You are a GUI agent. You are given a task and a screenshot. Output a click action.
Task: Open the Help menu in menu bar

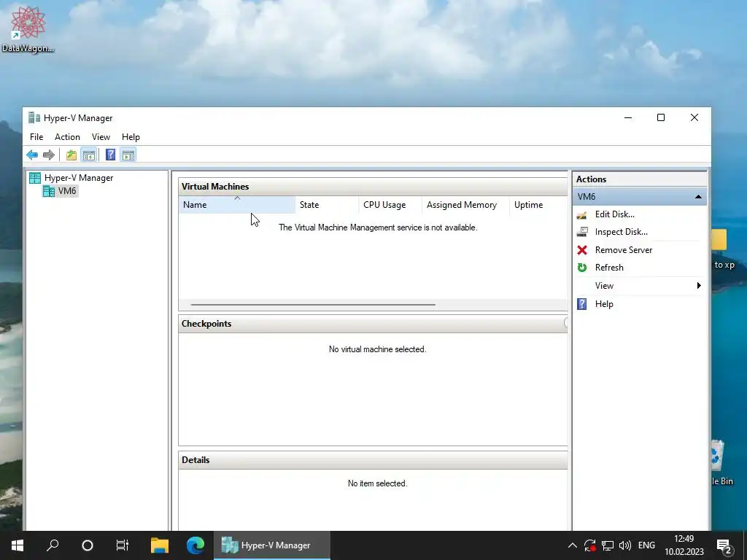click(x=131, y=136)
